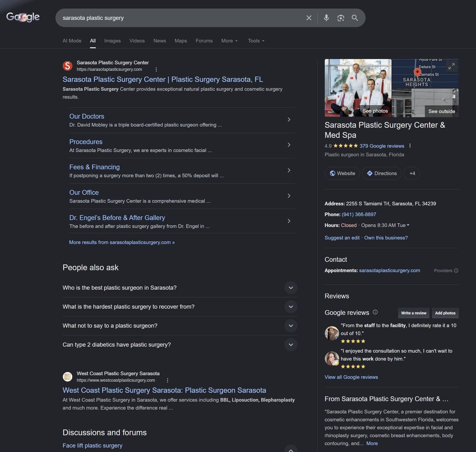Click Suggest an edit
Viewport: 476px width, 452px height.
[x=342, y=238]
